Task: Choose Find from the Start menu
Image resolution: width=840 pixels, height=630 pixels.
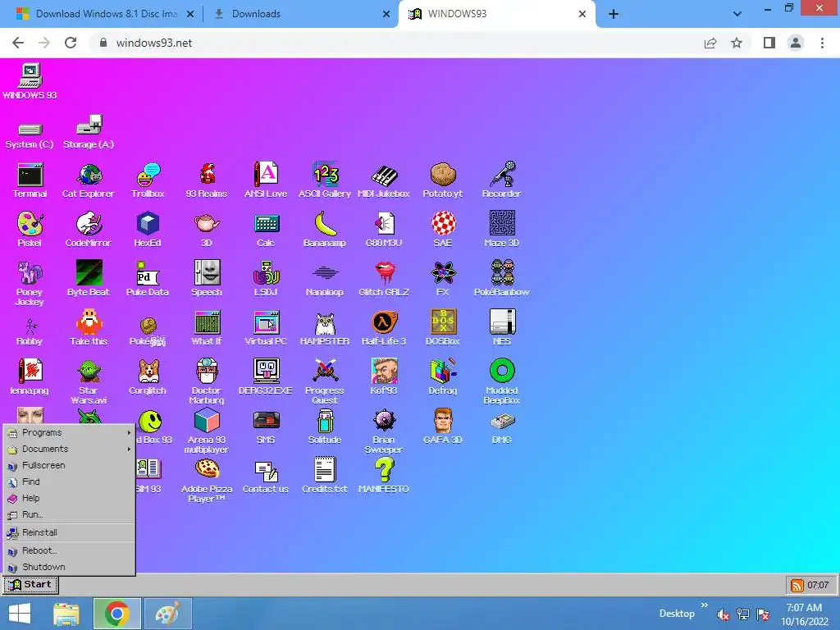Action: 69,482
